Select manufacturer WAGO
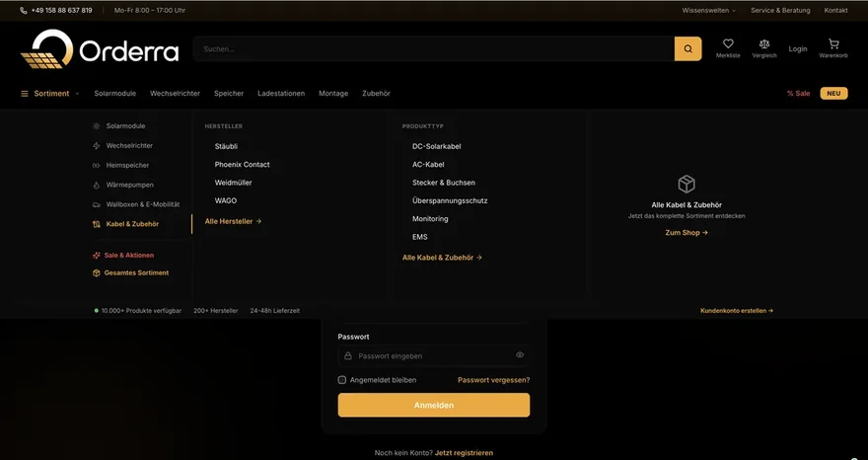 (x=225, y=200)
